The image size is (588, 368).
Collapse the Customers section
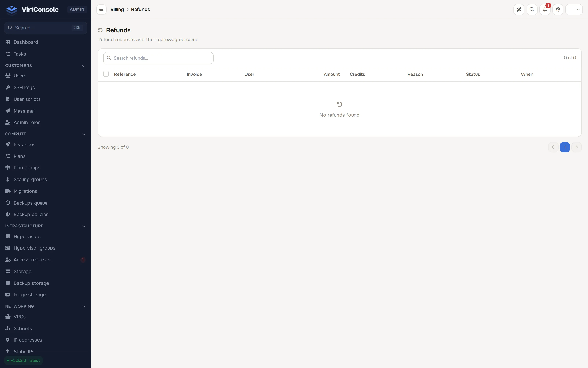tap(84, 66)
